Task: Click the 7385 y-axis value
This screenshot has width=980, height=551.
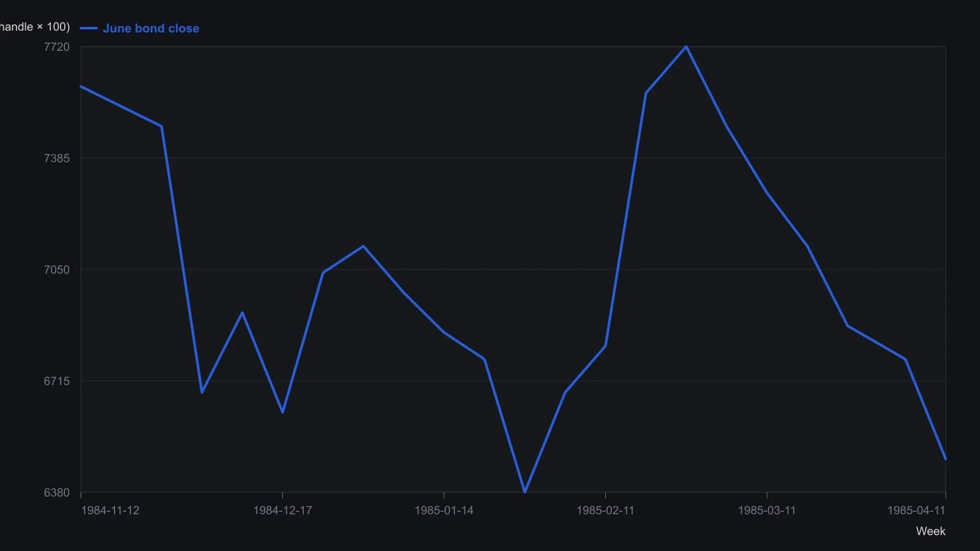Action: point(57,158)
